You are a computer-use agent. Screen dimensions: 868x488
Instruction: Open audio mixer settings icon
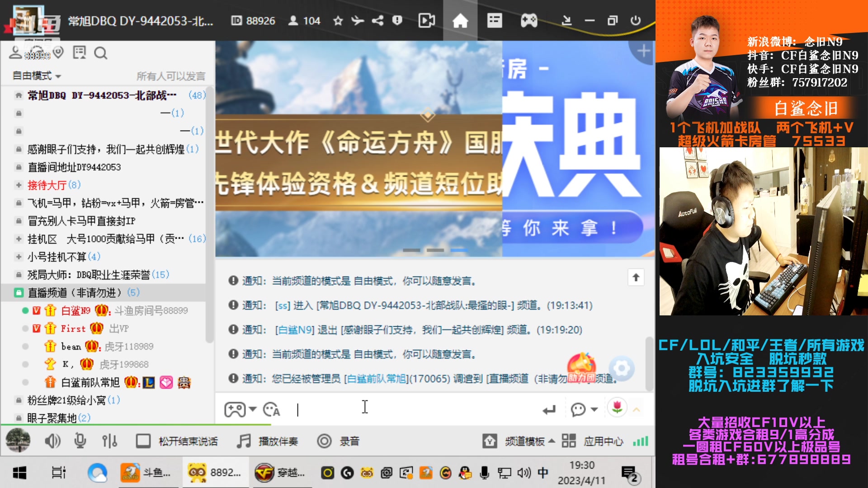(109, 441)
